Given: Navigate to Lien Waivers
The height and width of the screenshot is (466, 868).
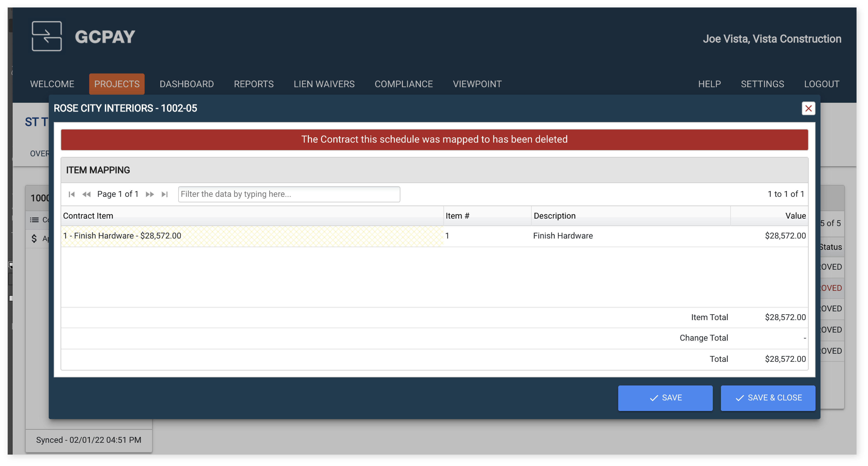Looking at the screenshot, I should coord(324,84).
